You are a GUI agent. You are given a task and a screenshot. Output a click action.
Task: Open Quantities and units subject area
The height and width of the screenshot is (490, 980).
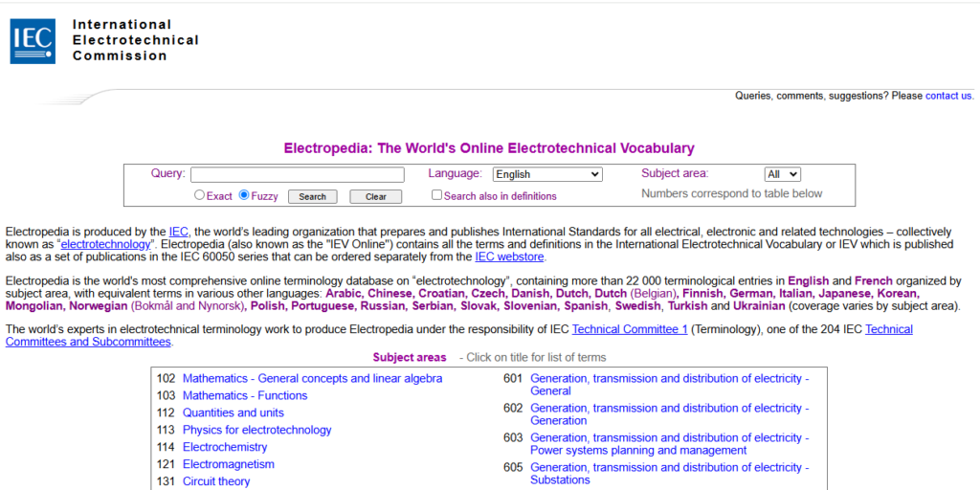[233, 412]
